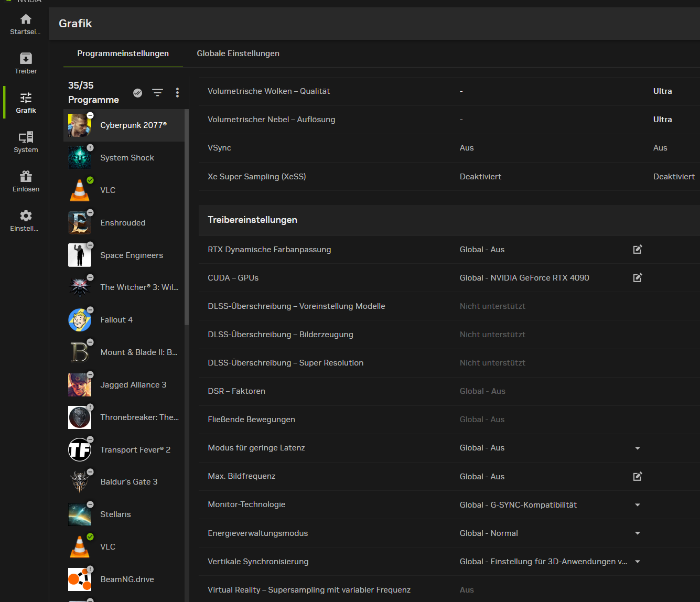Switch to Globale Einstellungen tab
700x602 pixels.
tap(238, 53)
